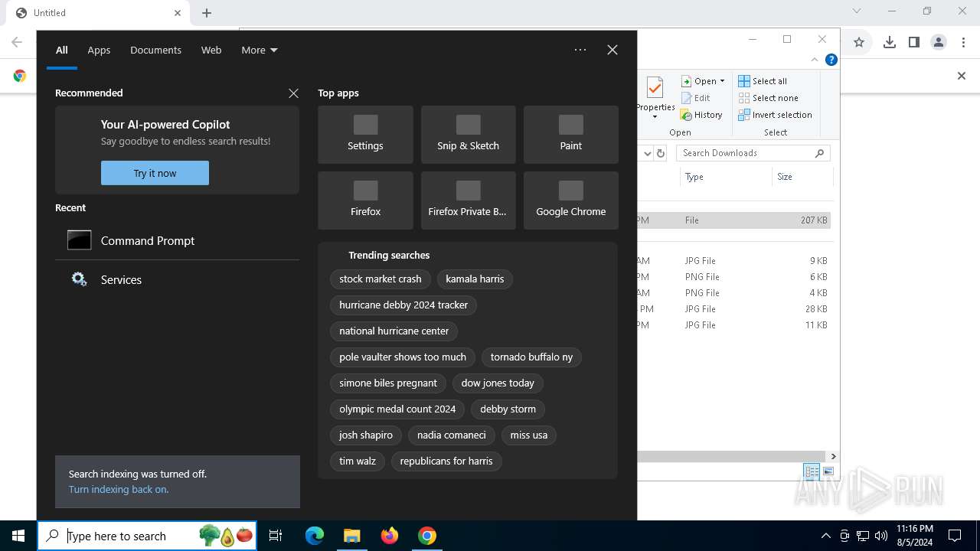The image size is (980, 551).
Task: Open Chrome profile avatar
Action: click(939, 43)
